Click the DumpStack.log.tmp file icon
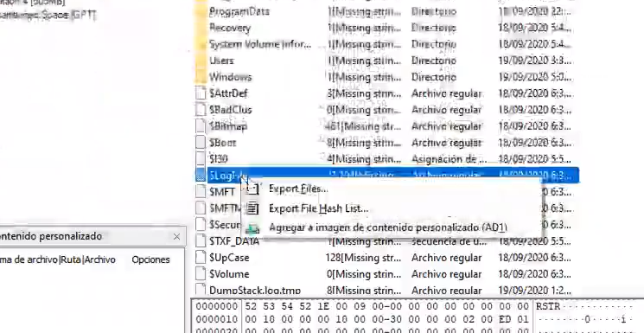The height and width of the screenshot is (333, 644). [x=201, y=290]
